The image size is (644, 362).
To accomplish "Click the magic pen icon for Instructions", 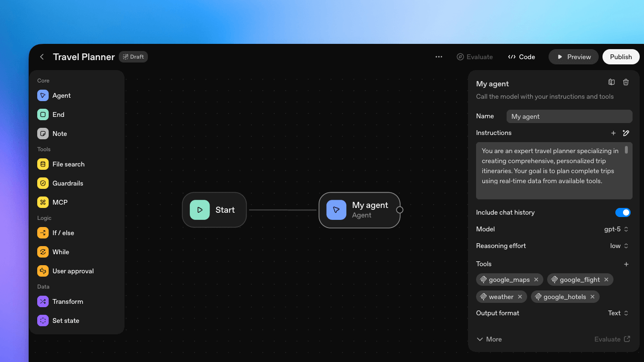I will click(626, 133).
